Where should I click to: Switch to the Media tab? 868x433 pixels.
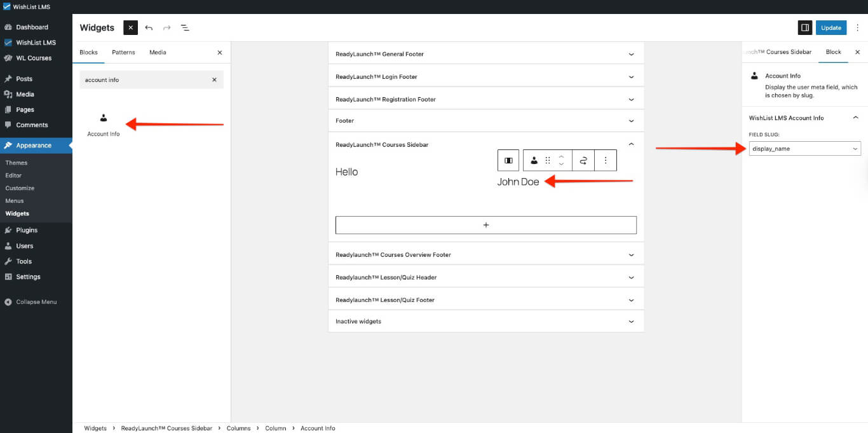point(158,52)
